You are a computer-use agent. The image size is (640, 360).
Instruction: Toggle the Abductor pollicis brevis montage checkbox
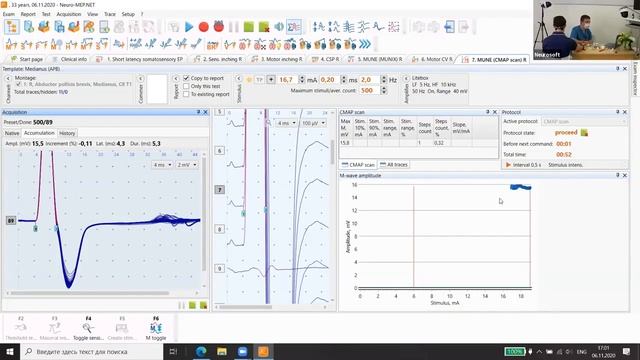(x=18, y=84)
